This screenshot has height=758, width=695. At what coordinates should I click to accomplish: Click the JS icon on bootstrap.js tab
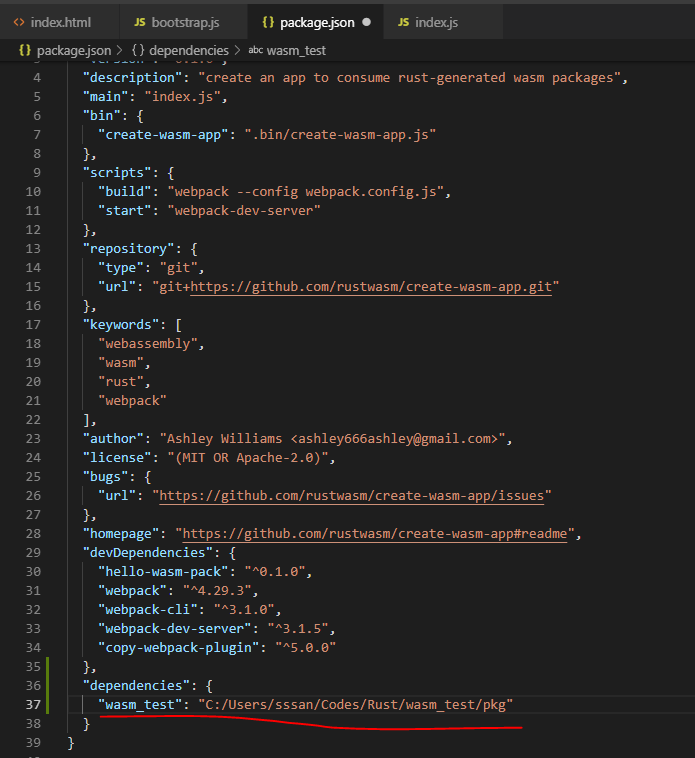pos(139,21)
